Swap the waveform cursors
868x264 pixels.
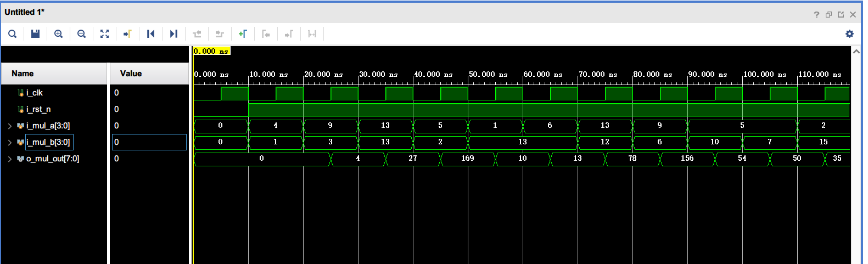click(x=312, y=34)
